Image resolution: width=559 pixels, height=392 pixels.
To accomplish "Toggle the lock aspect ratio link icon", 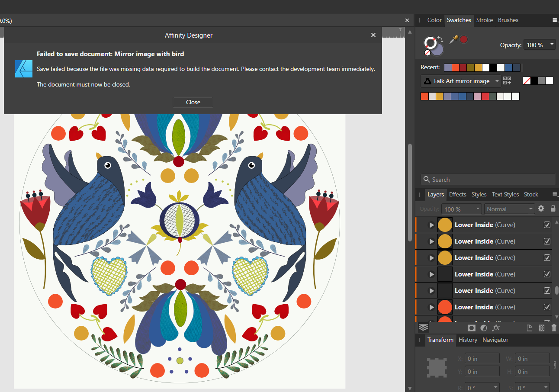I will click(x=555, y=365).
